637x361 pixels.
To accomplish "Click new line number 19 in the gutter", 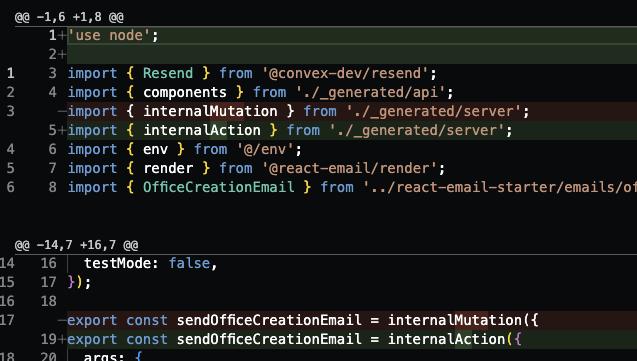I will click(49, 339).
